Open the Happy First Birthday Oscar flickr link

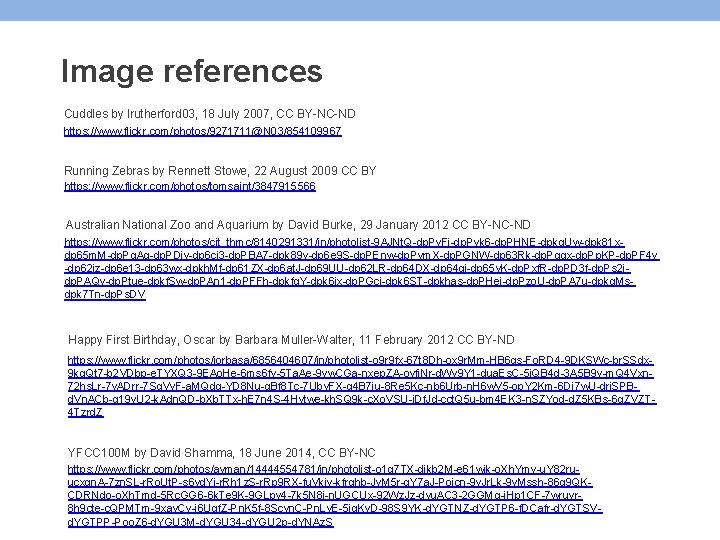[x=362, y=386]
